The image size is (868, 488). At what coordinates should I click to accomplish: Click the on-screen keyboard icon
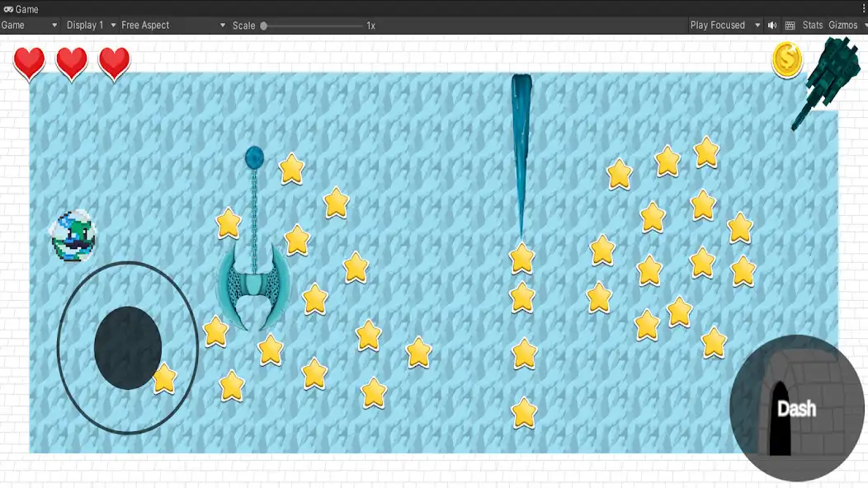click(790, 25)
